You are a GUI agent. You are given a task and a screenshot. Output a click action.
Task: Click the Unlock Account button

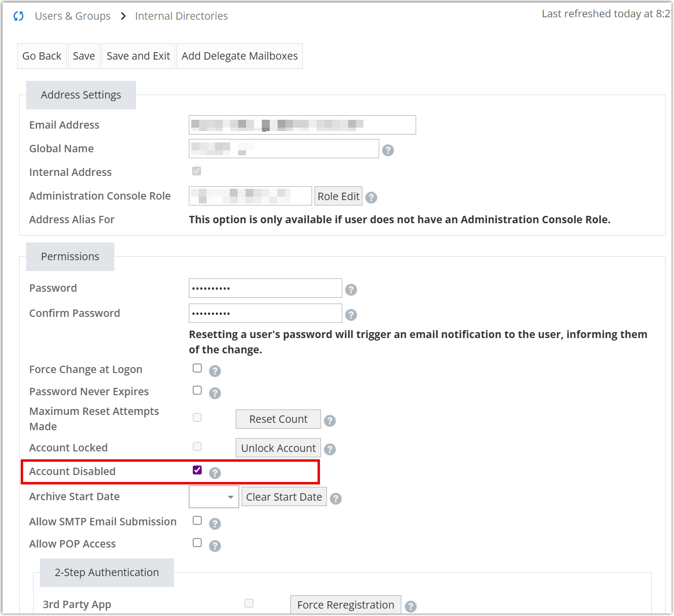point(278,448)
